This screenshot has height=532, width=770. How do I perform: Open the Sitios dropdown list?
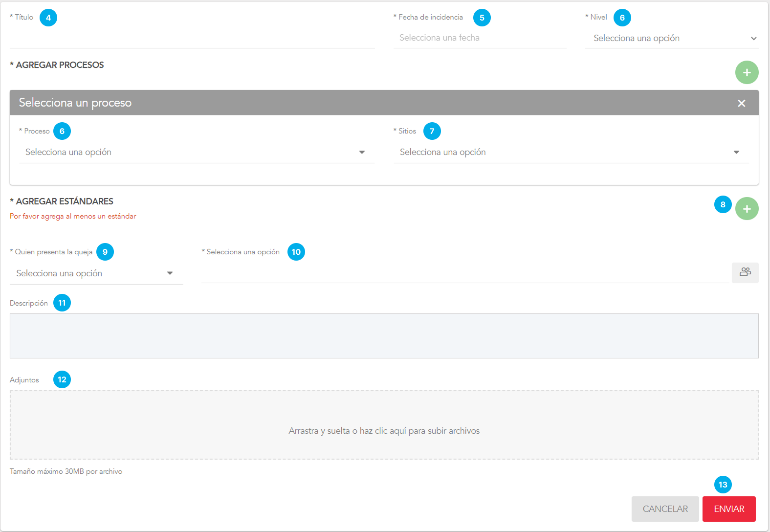click(x=570, y=152)
